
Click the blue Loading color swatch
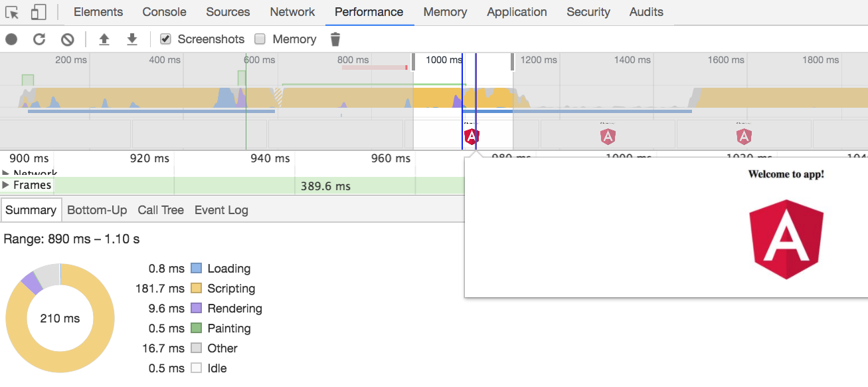click(196, 269)
